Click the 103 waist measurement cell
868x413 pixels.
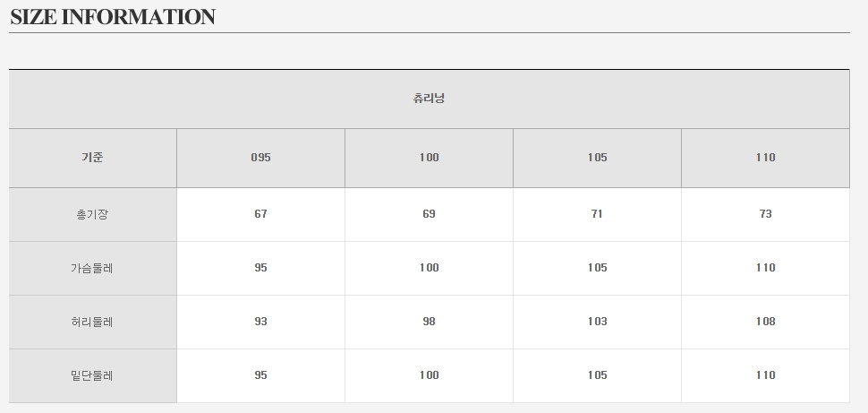597,322
